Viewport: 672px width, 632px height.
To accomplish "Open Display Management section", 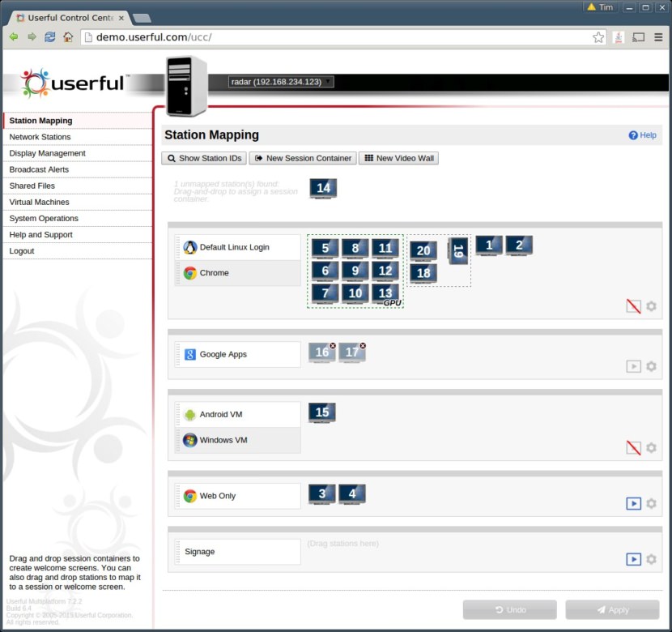I will pyautogui.click(x=78, y=153).
